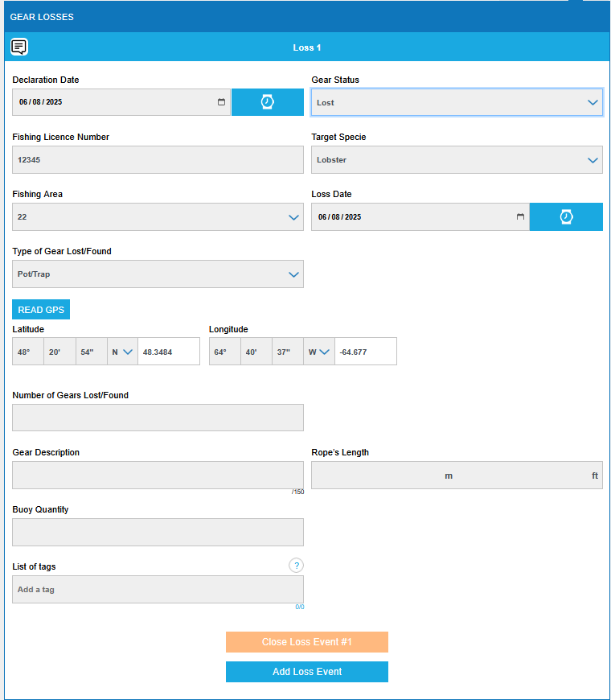Click the Number of Gears Lost/Found field
This screenshot has width=611, height=700.
click(158, 418)
